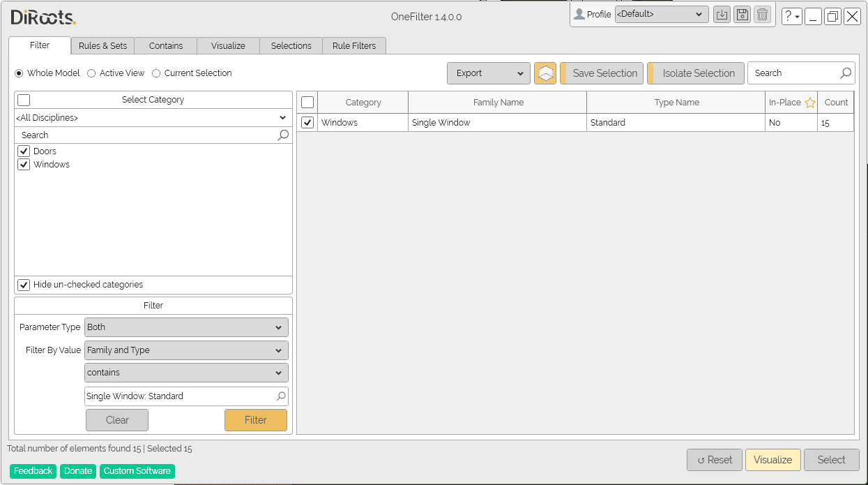Click the delete profile trash icon

tap(762, 14)
